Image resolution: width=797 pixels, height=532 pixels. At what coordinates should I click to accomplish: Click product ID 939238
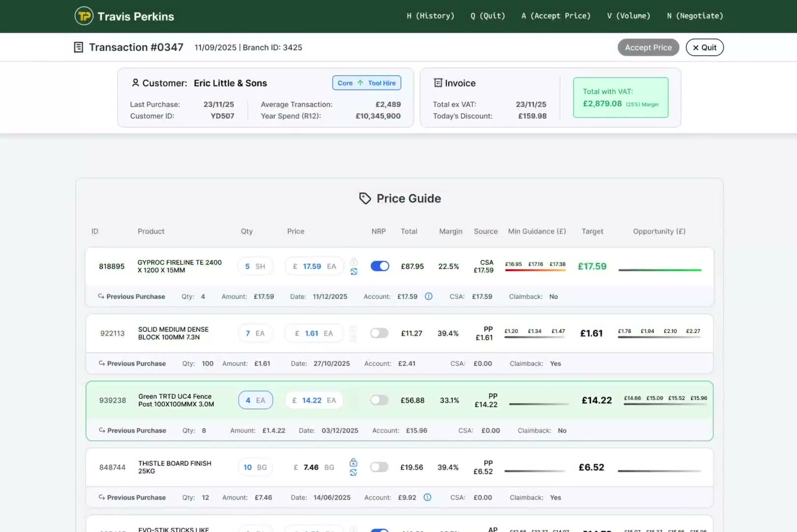(113, 400)
